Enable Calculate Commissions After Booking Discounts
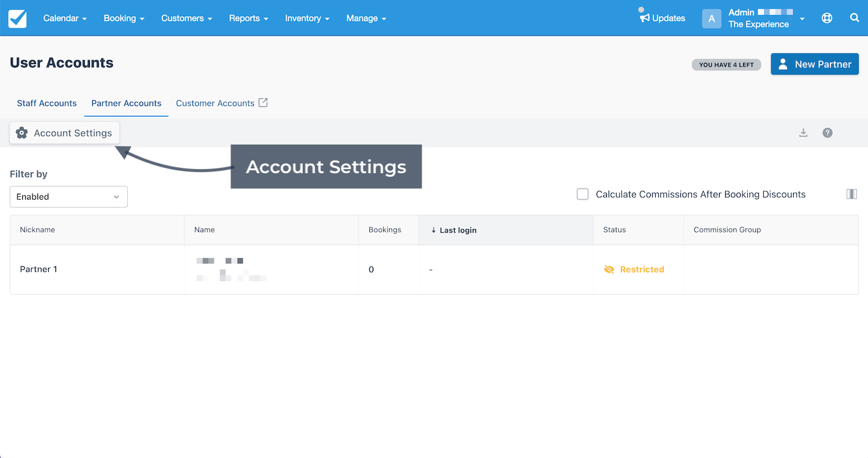Viewport: 868px width, 458px height. (x=583, y=194)
